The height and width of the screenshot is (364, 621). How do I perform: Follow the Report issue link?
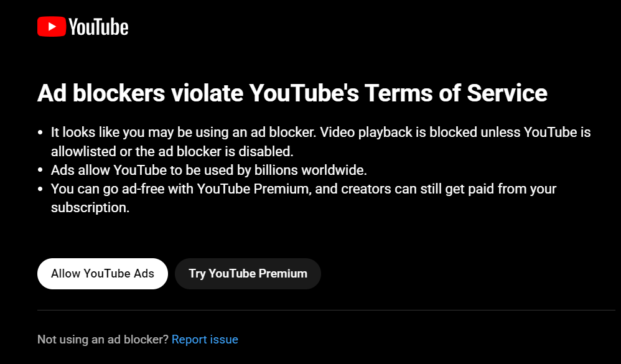[x=205, y=340]
